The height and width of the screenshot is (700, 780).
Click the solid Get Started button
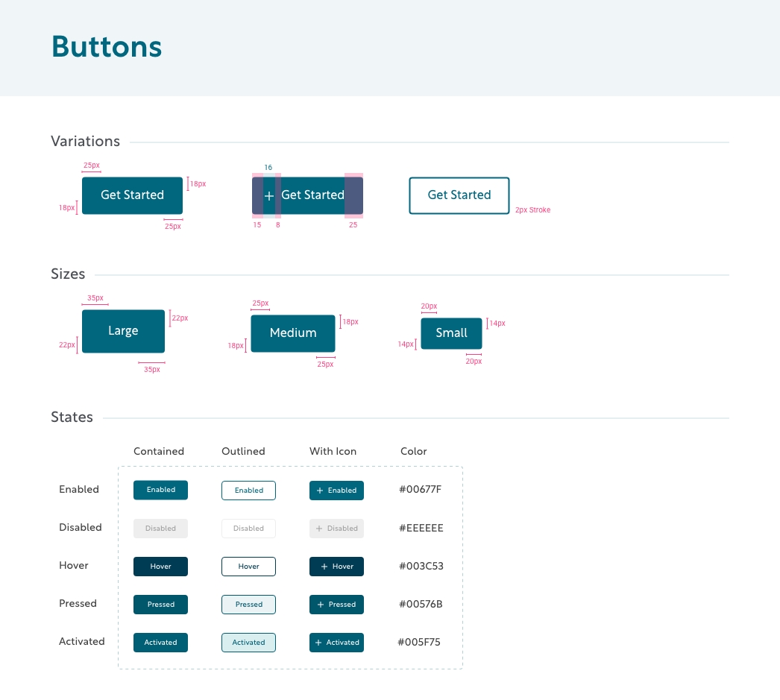132,195
